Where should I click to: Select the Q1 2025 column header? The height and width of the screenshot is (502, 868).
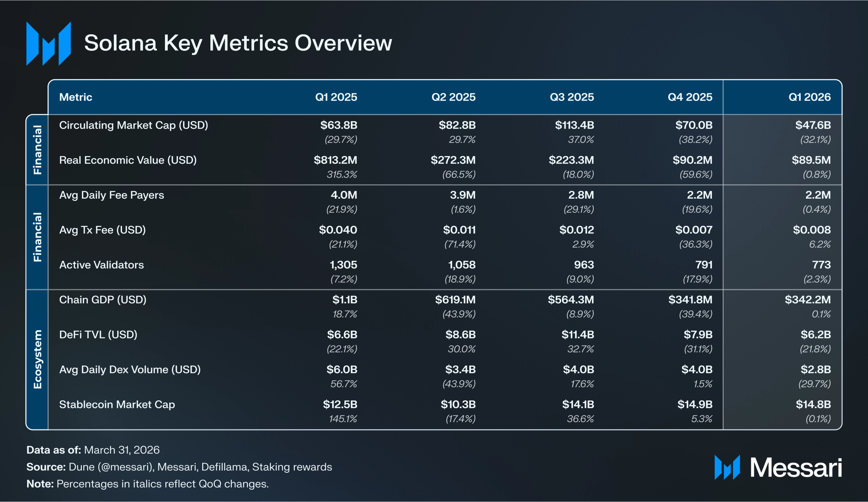click(336, 97)
